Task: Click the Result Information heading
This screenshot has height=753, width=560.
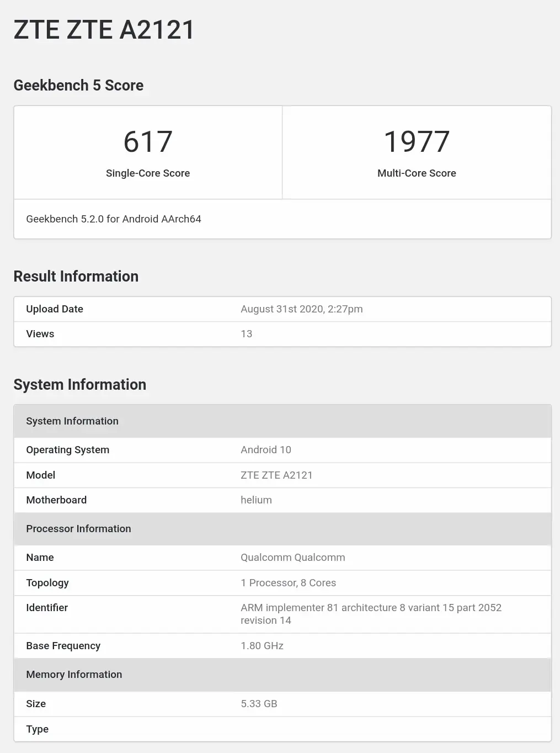Action: (76, 277)
